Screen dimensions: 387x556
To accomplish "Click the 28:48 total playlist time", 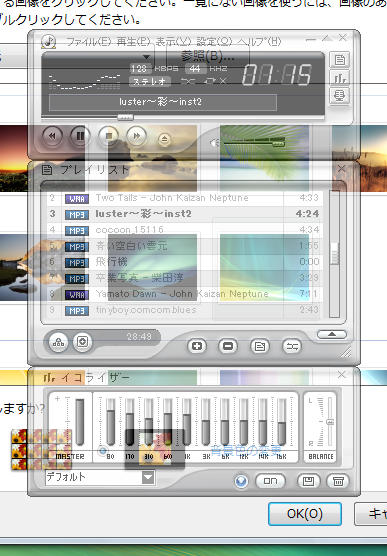I will tap(139, 337).
